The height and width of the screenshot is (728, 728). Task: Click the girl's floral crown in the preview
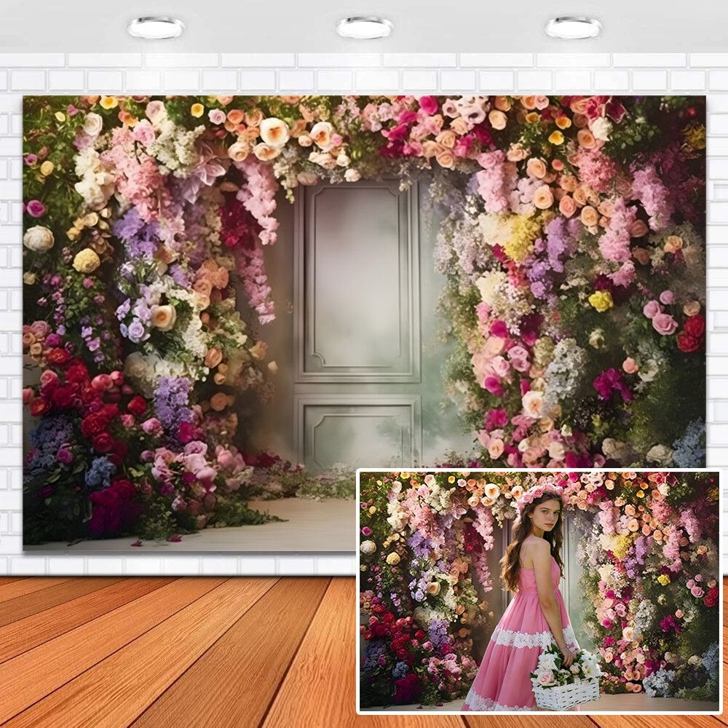[x=539, y=494]
